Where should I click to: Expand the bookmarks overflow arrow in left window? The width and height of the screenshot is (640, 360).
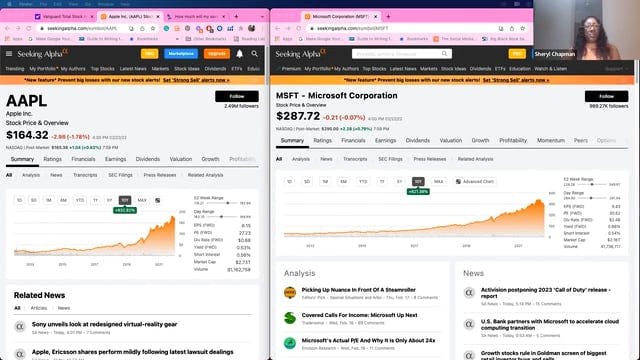pos(177,39)
